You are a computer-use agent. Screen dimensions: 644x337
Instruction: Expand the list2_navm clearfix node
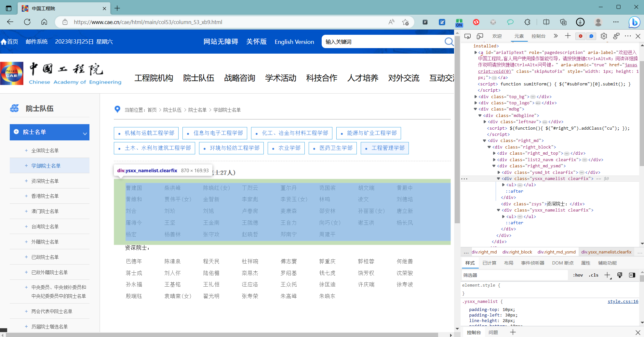click(494, 160)
